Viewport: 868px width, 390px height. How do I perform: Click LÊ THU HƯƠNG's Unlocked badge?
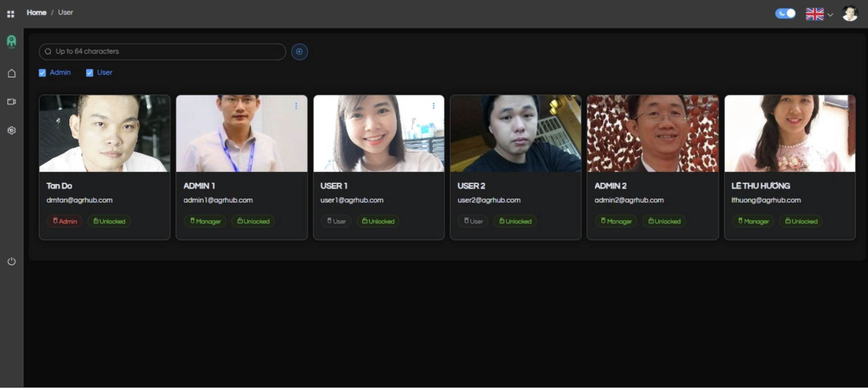coord(801,221)
